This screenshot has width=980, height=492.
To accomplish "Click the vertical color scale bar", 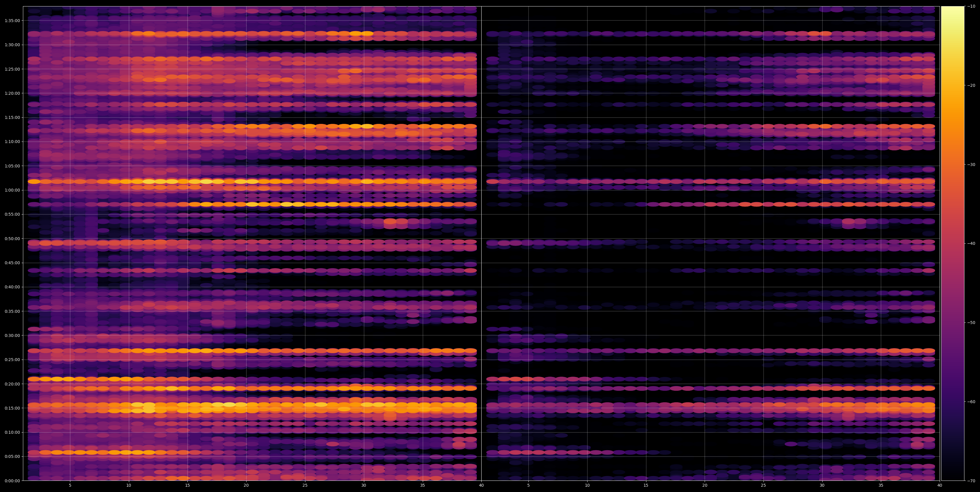I will click(x=953, y=244).
